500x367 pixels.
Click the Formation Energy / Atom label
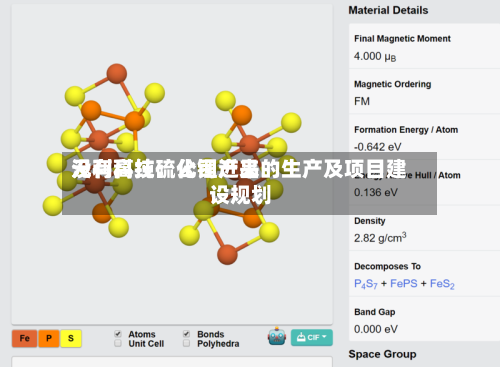tap(406, 130)
